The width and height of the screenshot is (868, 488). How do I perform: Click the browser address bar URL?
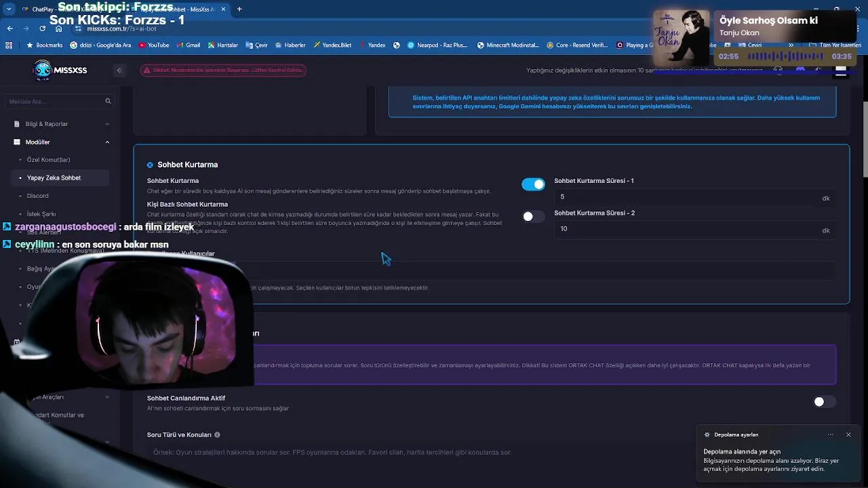click(x=122, y=29)
